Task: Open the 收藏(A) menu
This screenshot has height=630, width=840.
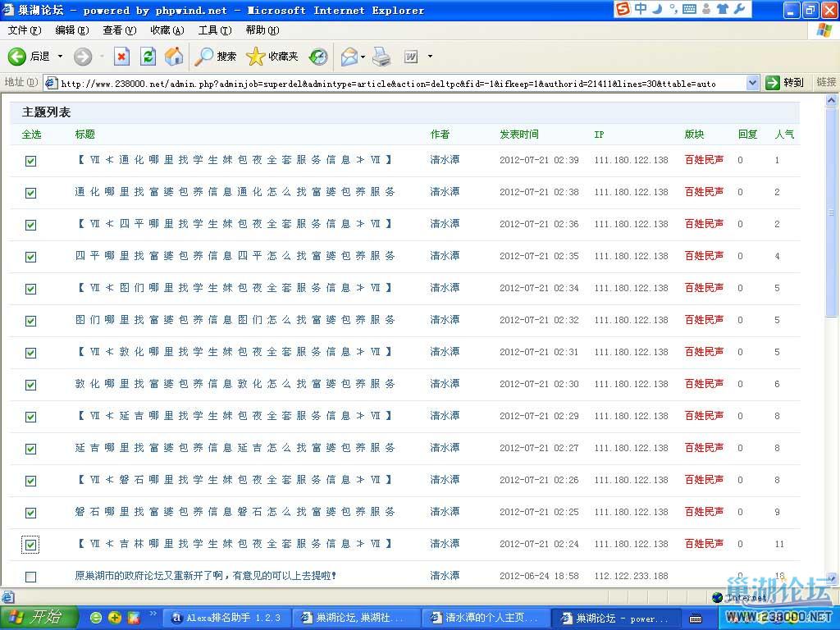Action: pos(167,30)
